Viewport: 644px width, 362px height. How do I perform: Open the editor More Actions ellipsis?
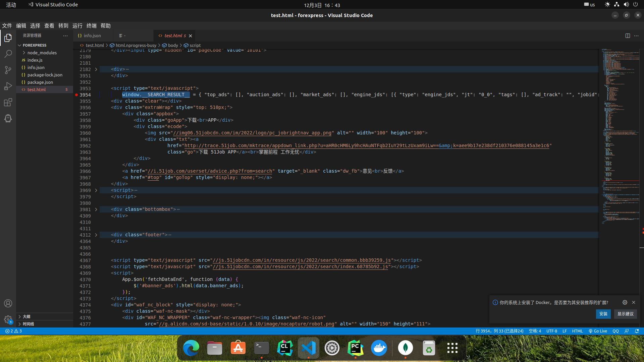pyautogui.click(x=636, y=36)
